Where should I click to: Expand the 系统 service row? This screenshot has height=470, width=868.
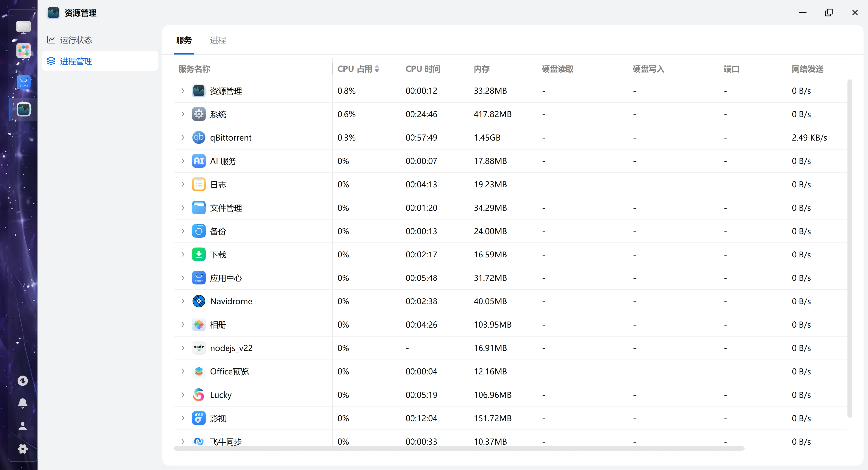183,114
